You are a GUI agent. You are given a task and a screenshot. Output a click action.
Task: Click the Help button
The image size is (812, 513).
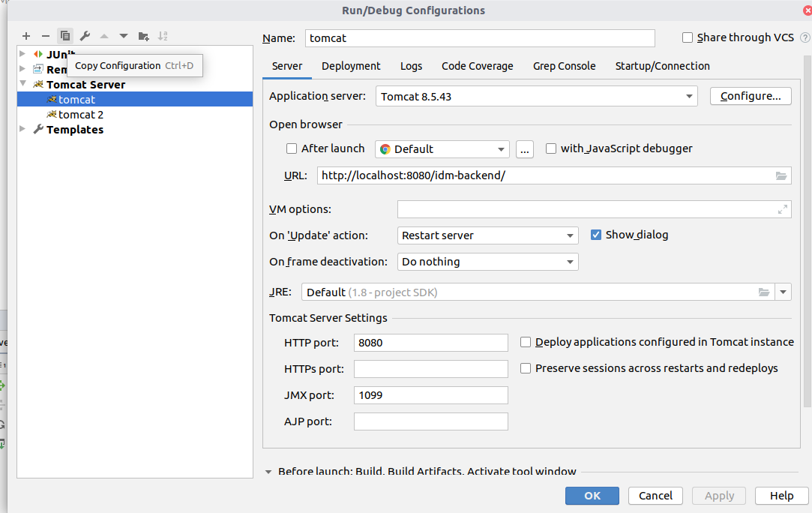tap(781, 496)
